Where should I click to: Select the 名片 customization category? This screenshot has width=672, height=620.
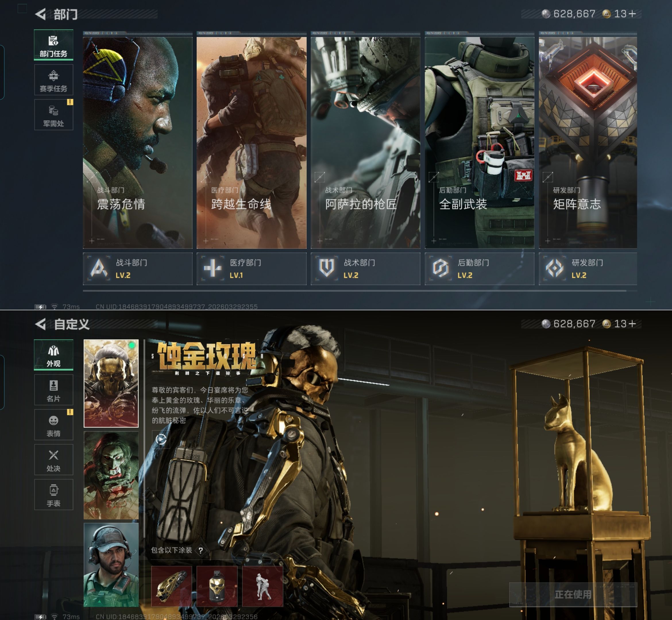point(53,390)
